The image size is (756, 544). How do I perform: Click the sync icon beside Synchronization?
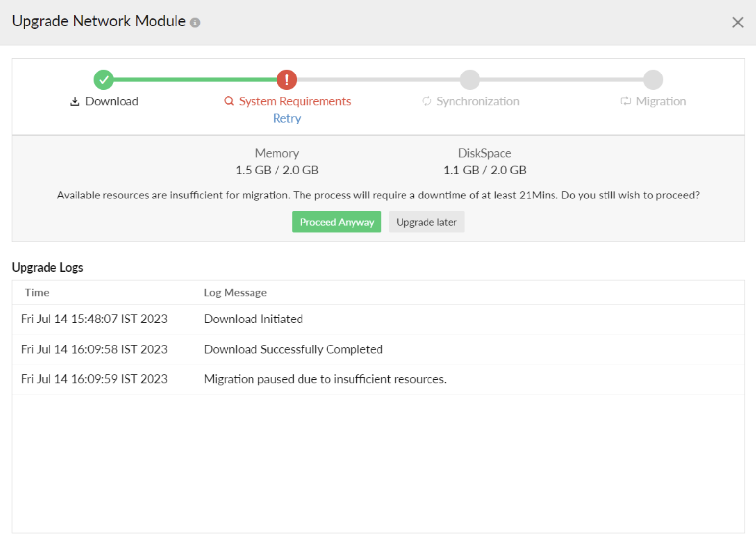click(x=427, y=101)
